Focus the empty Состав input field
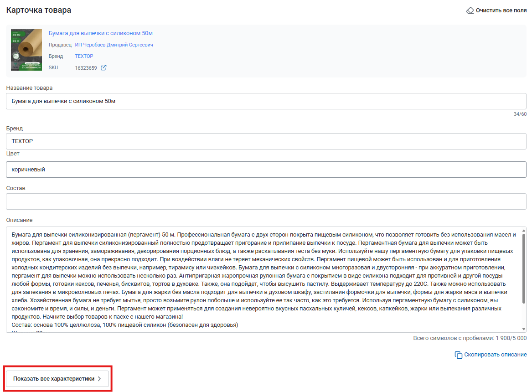 tap(266, 201)
